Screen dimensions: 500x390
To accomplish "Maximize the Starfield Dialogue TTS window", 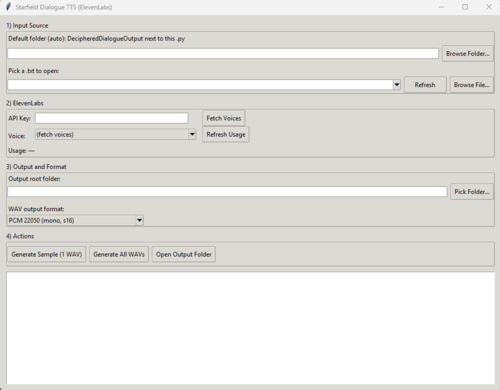I will click(x=465, y=7).
